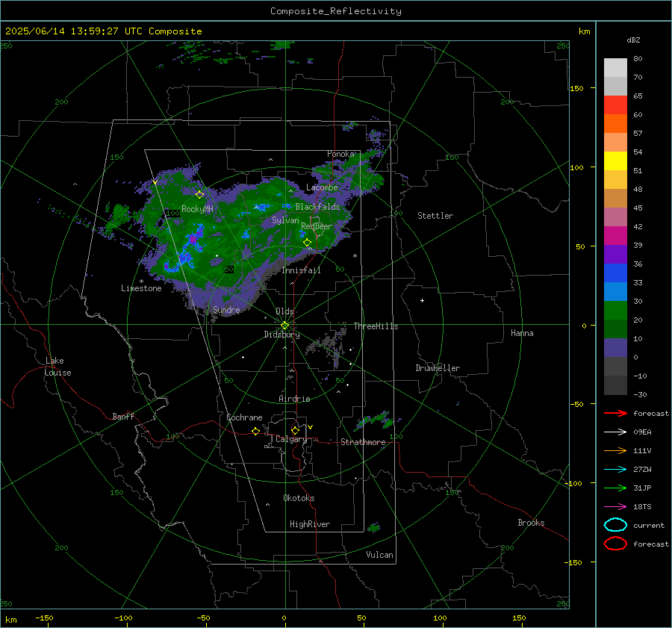Click the Cochrane label
The height and width of the screenshot is (628, 672).
click(244, 417)
